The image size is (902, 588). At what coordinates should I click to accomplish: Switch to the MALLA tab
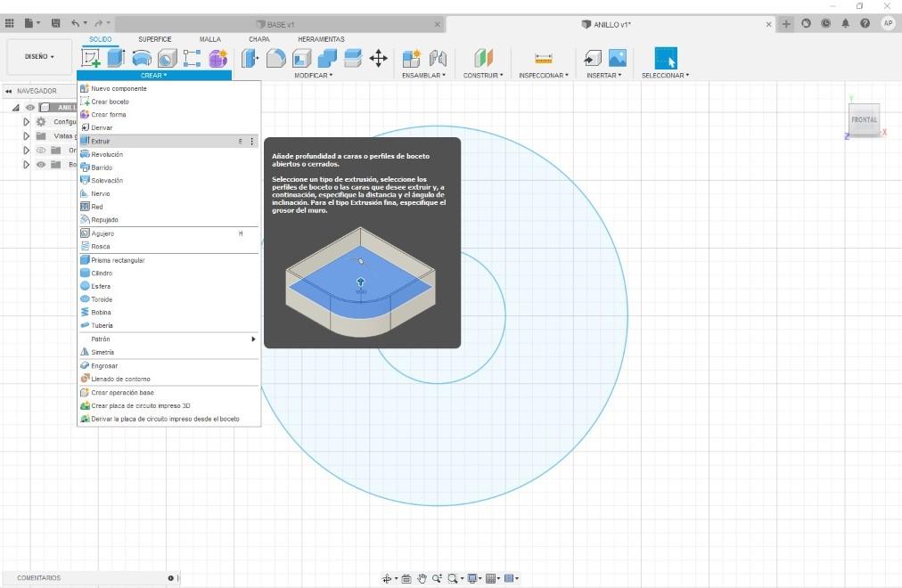tap(210, 39)
